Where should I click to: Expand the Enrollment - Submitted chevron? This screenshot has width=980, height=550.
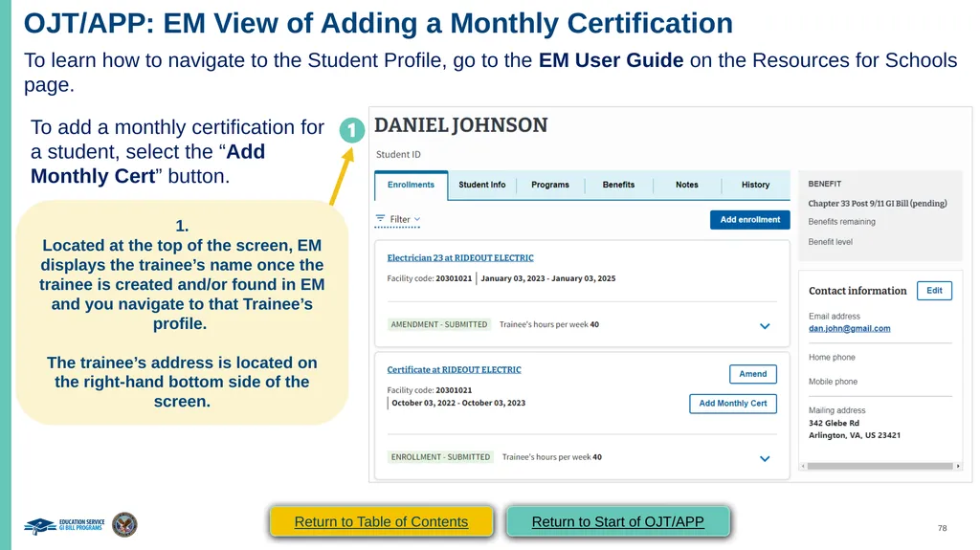click(765, 459)
